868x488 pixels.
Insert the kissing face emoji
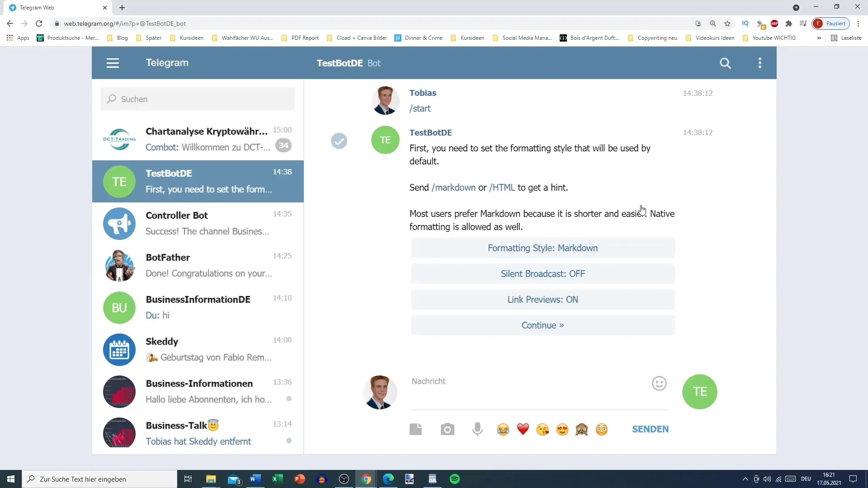tap(542, 429)
